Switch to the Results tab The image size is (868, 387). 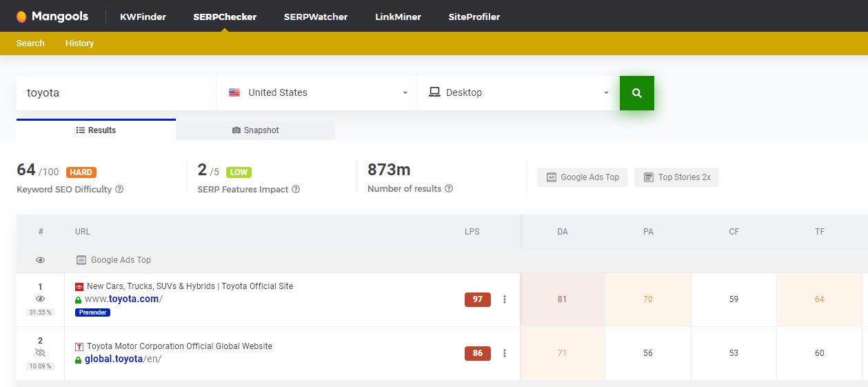click(x=96, y=130)
